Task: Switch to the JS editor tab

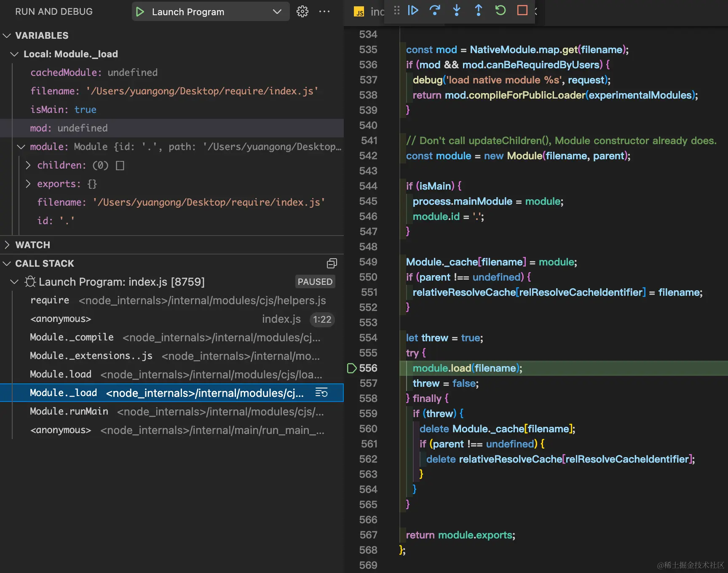Action: [x=369, y=12]
